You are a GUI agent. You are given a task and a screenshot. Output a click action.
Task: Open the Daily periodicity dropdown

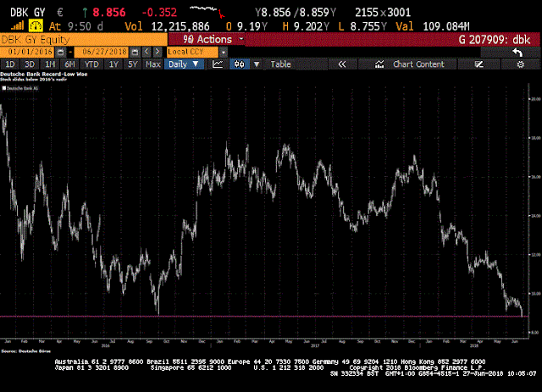click(184, 64)
